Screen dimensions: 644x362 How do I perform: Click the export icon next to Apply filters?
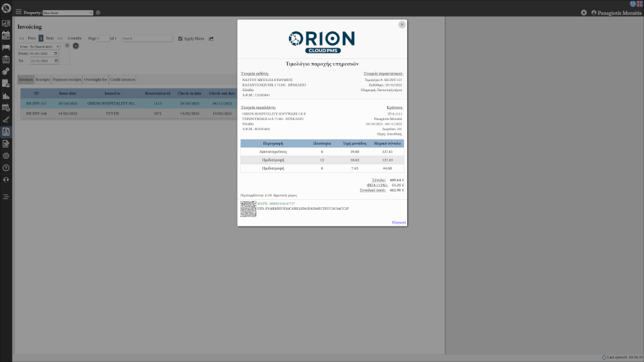click(x=211, y=39)
